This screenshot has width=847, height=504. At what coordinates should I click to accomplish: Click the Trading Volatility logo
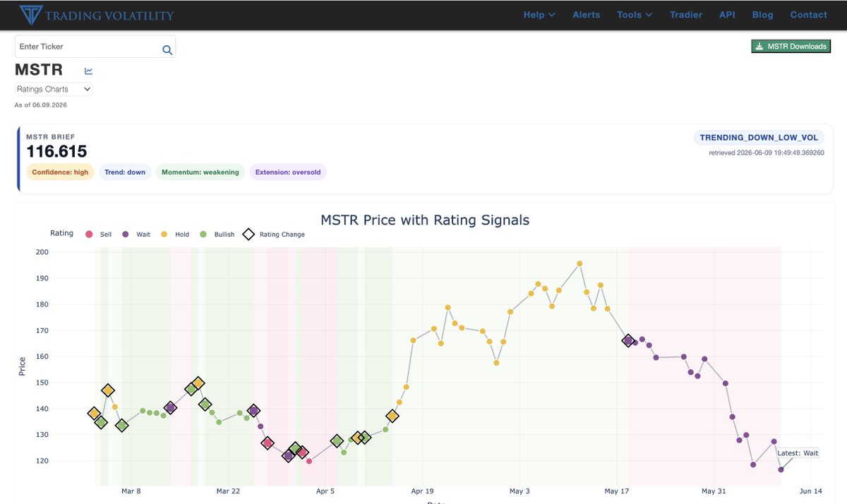97,15
